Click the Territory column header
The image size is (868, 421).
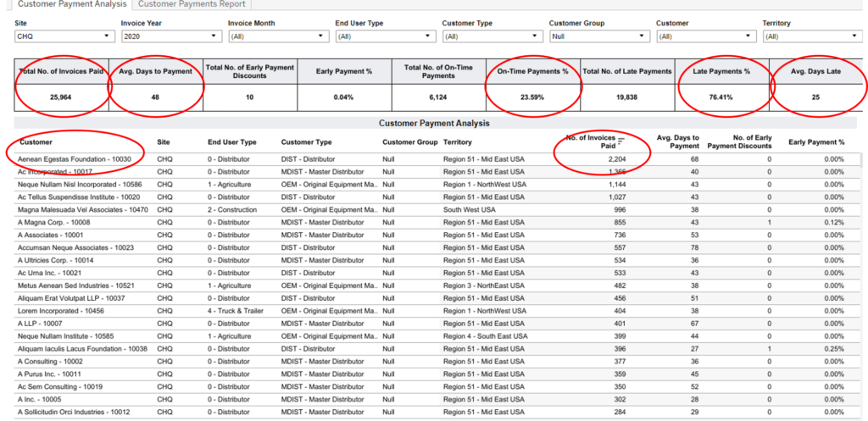click(x=457, y=142)
